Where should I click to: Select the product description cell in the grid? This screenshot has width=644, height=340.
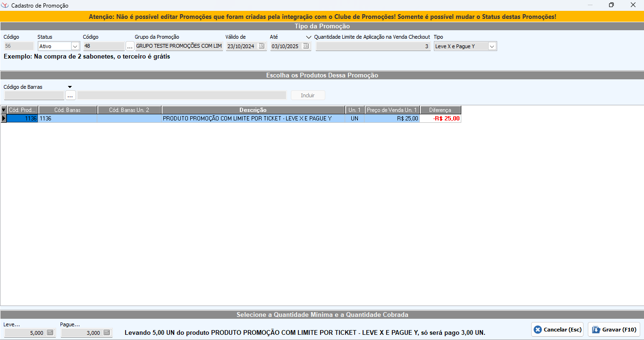[x=253, y=119]
